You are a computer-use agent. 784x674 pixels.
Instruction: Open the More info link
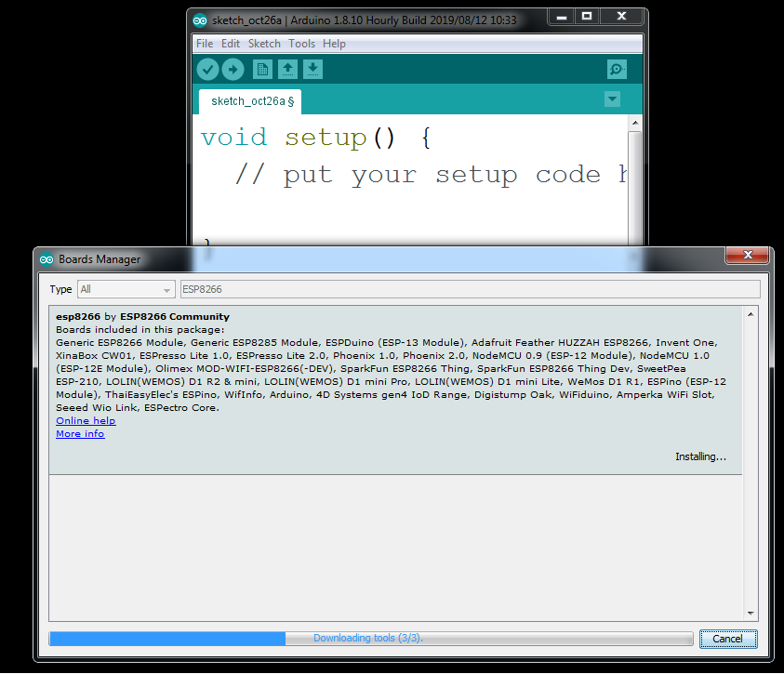(80, 433)
